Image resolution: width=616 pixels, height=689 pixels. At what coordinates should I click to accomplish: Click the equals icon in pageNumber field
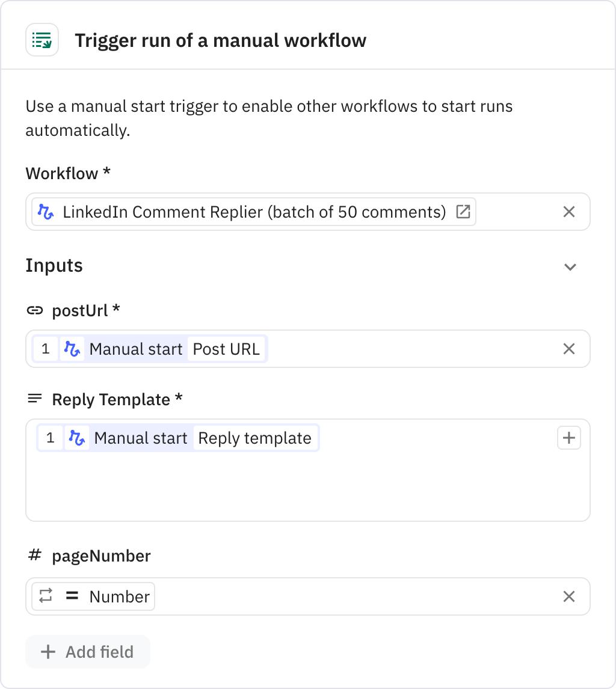coord(71,596)
